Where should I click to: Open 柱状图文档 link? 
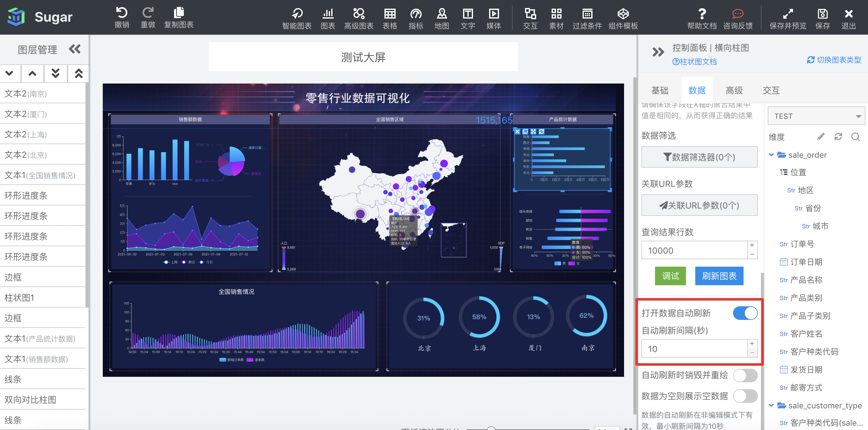tap(694, 62)
